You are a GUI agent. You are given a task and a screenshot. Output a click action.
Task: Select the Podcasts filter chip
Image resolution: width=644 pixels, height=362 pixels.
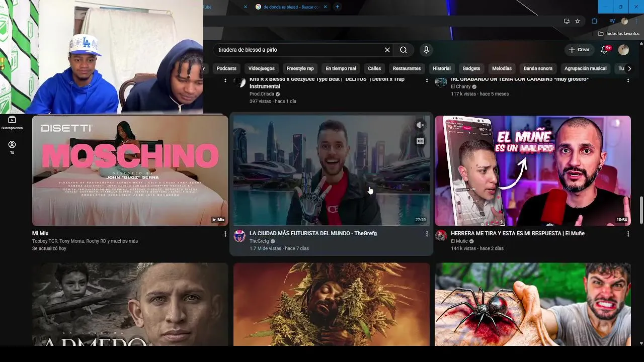pos(226,68)
